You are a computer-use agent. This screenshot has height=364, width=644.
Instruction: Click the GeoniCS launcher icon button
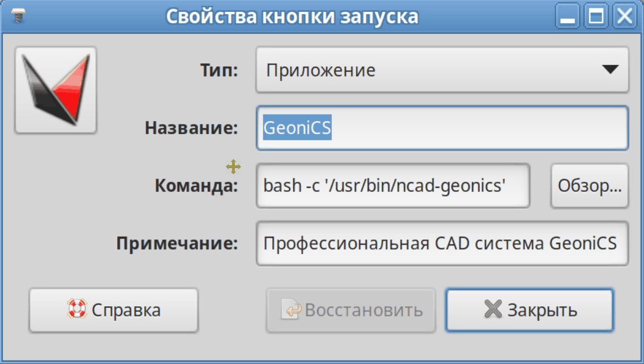(55, 91)
